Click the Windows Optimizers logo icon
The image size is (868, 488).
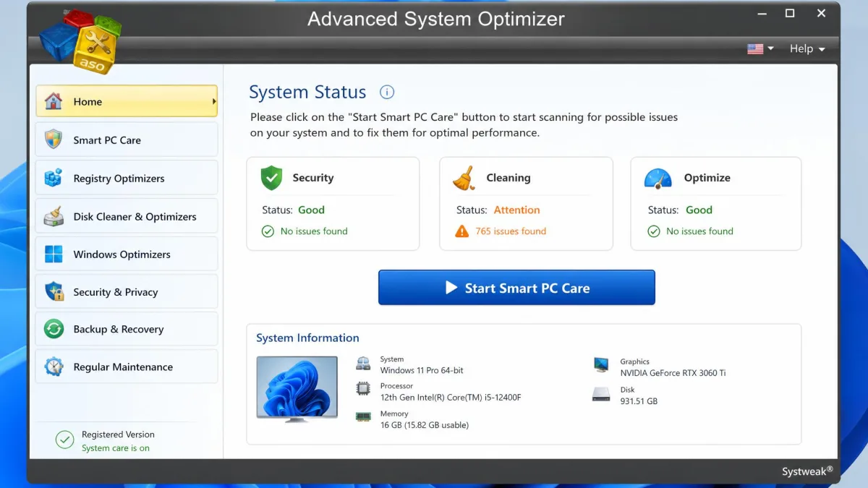tap(54, 254)
